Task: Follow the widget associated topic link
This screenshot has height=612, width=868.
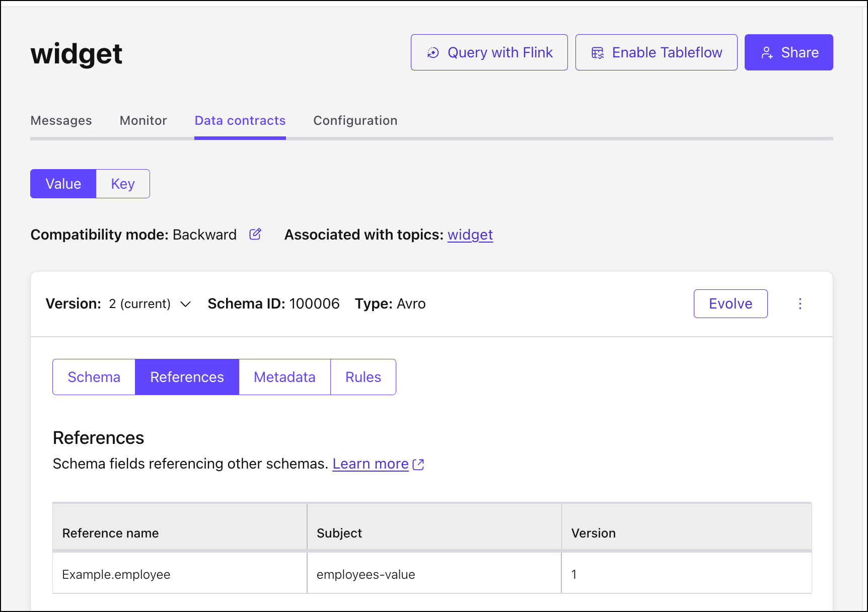Action: (x=470, y=235)
